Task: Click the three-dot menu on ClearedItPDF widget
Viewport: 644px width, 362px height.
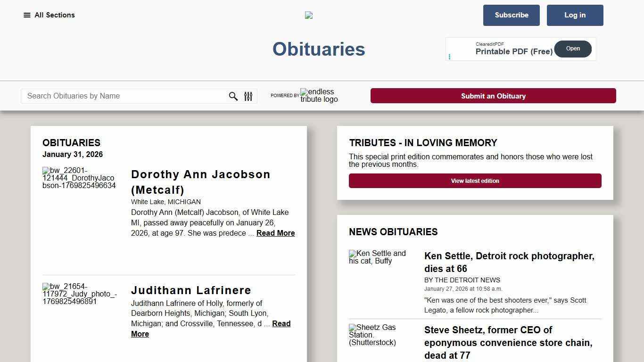Action: pos(450,57)
